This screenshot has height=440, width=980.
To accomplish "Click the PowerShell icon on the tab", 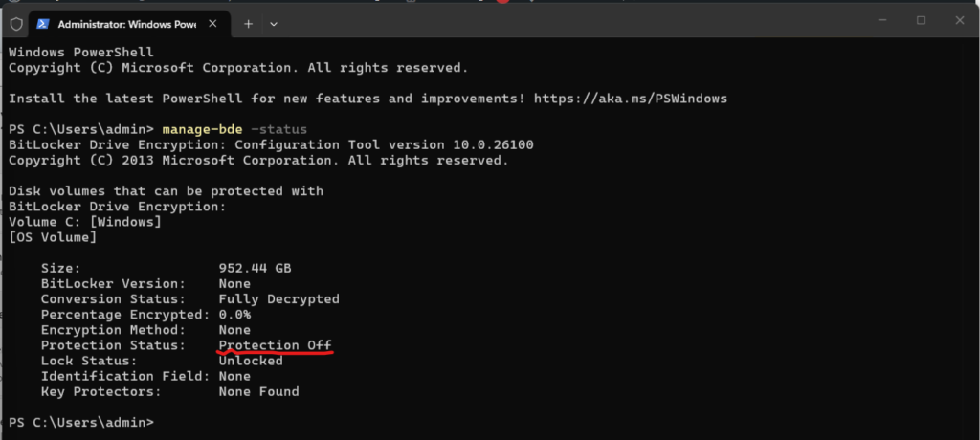I will [43, 24].
